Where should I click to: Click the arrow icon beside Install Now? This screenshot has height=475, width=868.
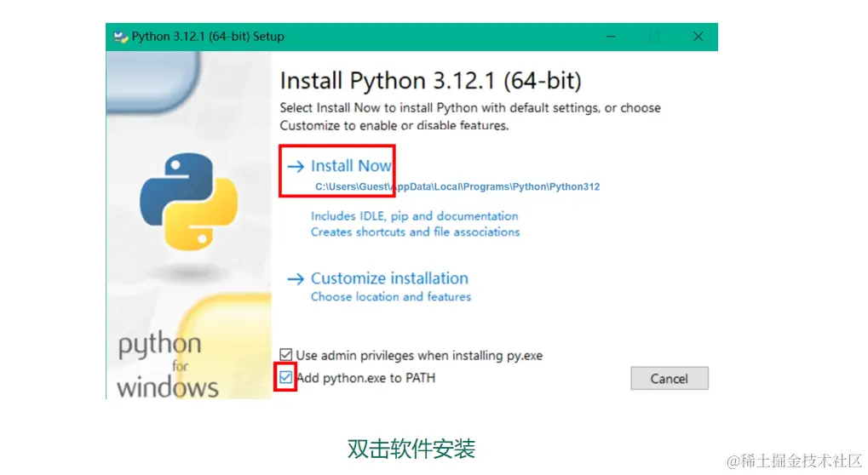296,166
